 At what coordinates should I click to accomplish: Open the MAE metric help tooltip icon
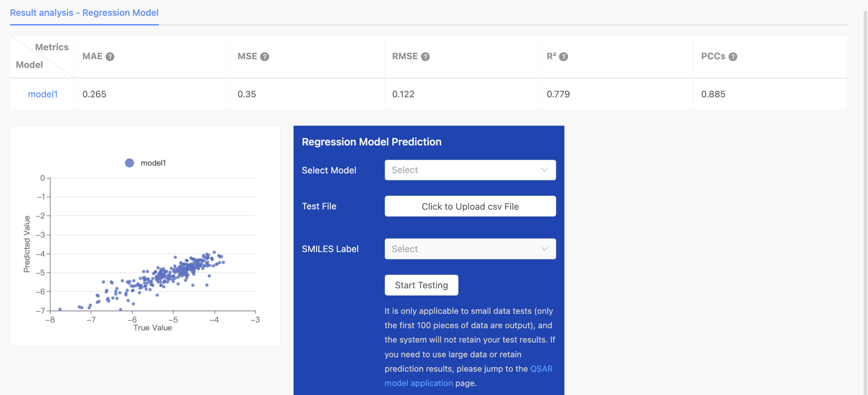pos(110,56)
